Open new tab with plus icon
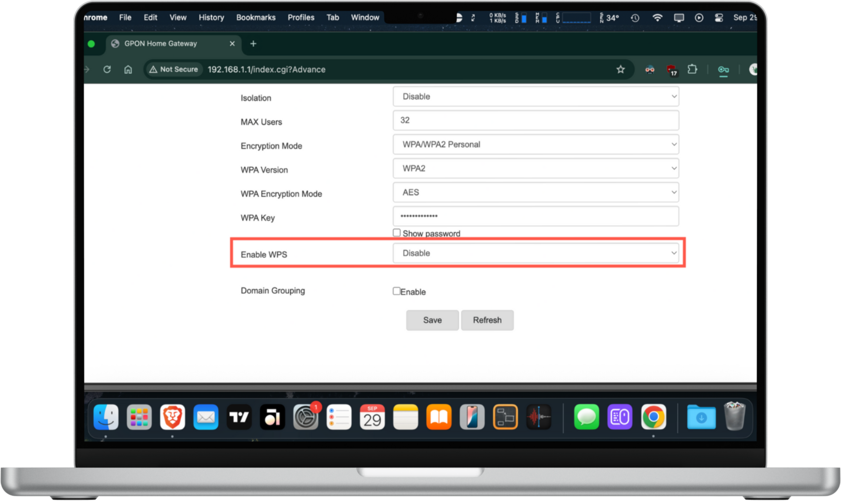The width and height of the screenshot is (841, 504). click(253, 43)
